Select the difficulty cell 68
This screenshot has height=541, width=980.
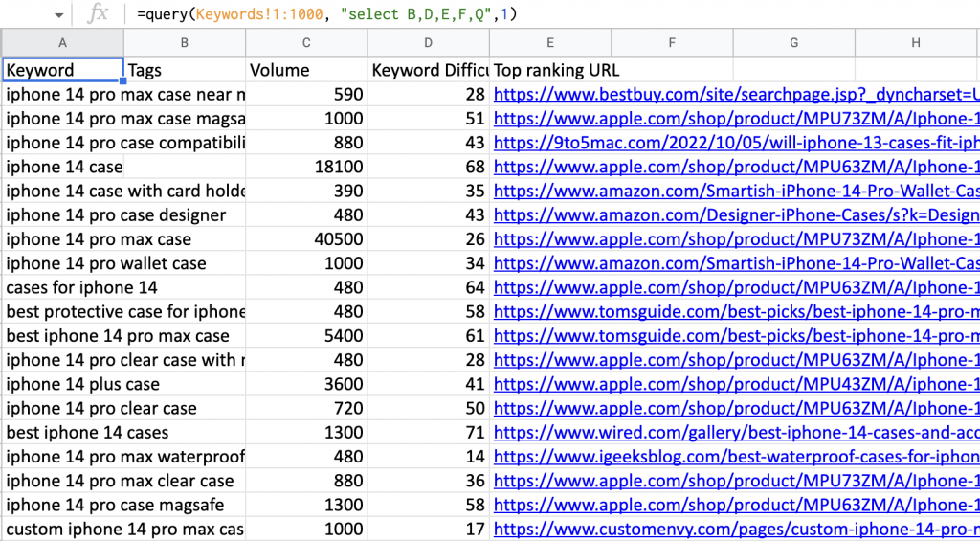coord(428,167)
